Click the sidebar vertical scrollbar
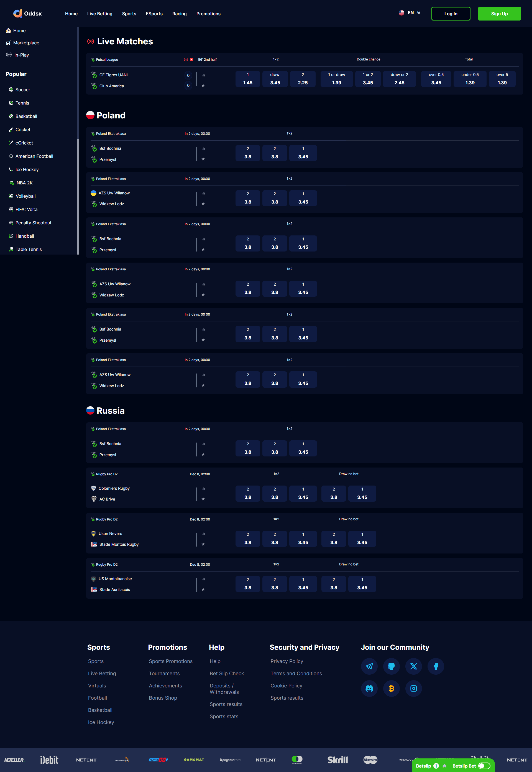Viewport: 532px width, 772px height. (x=78, y=197)
